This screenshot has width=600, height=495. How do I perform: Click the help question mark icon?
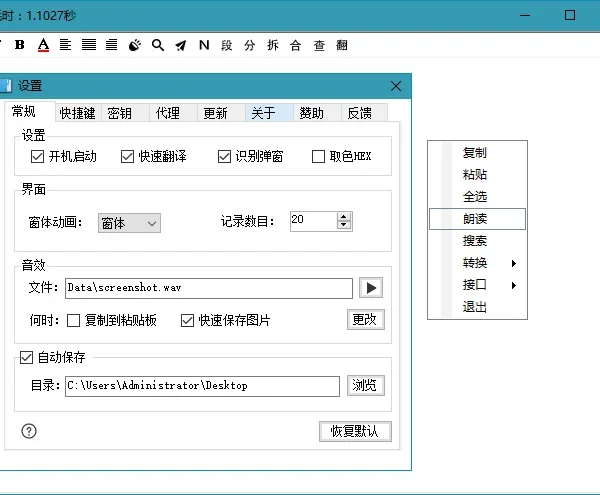coord(29,431)
